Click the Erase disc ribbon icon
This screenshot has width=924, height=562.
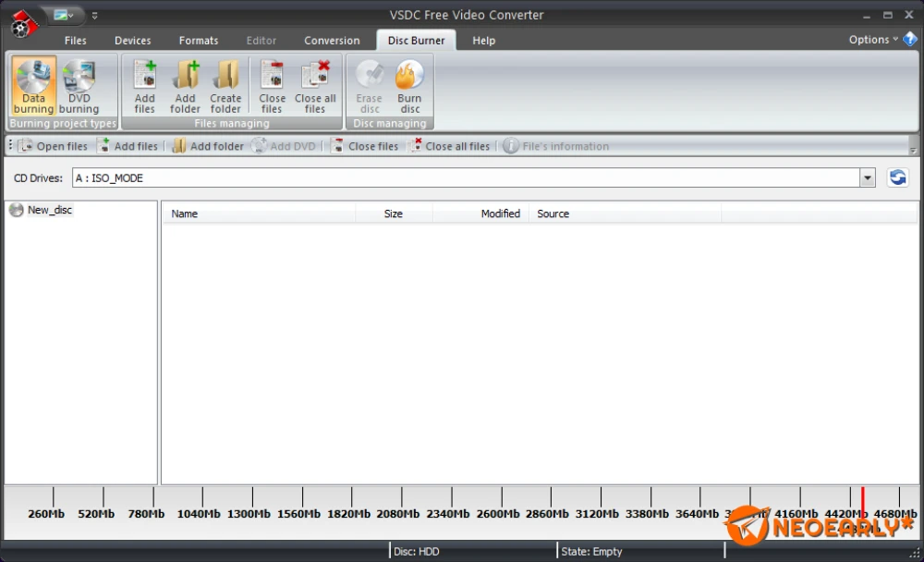coord(370,86)
